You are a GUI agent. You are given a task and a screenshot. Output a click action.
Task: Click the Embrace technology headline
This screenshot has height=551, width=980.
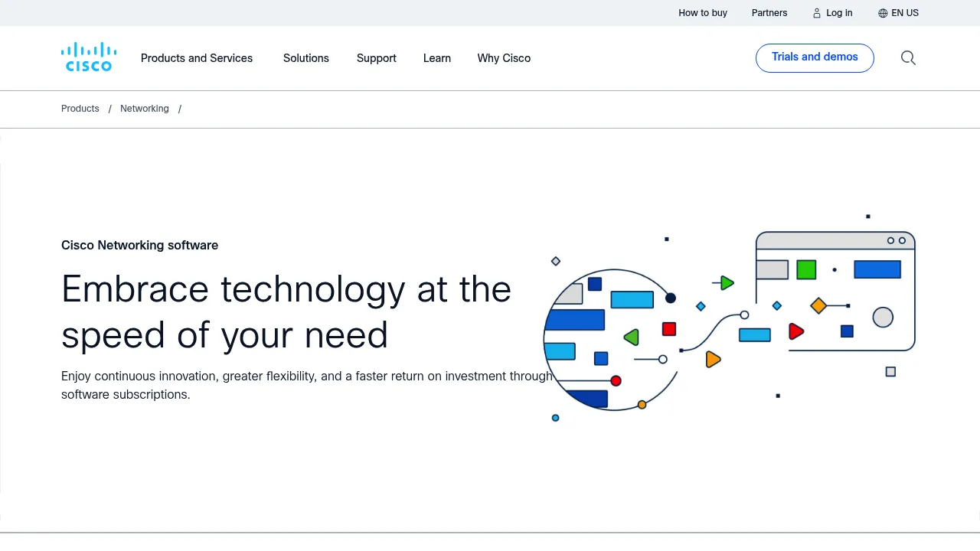tap(286, 311)
